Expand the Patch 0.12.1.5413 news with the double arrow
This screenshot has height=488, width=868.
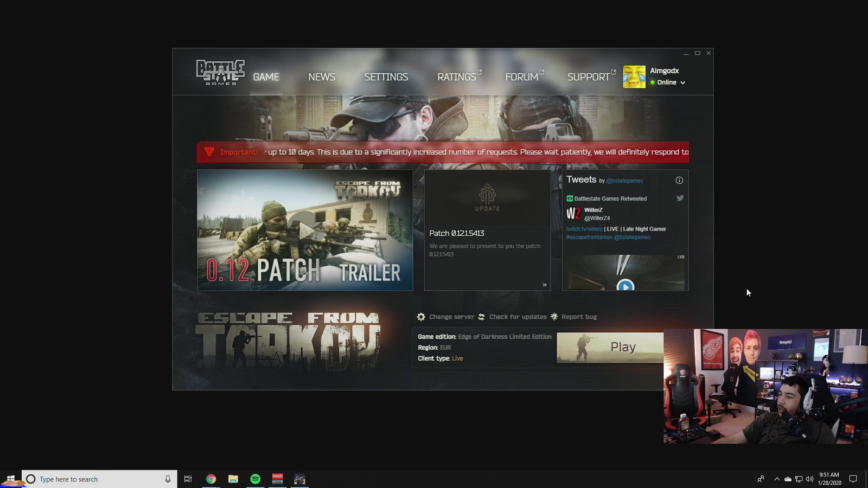[545, 285]
